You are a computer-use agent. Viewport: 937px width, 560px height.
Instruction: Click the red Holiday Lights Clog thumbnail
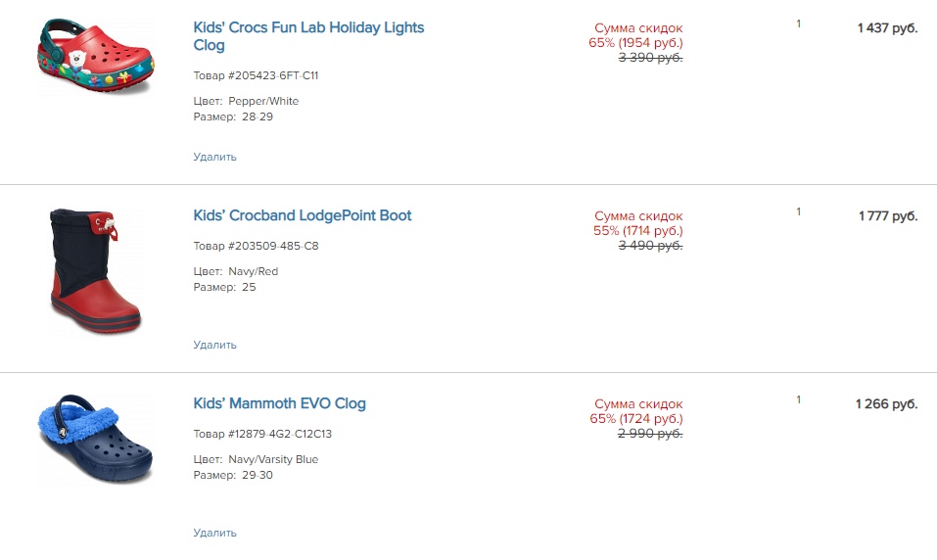click(x=96, y=56)
